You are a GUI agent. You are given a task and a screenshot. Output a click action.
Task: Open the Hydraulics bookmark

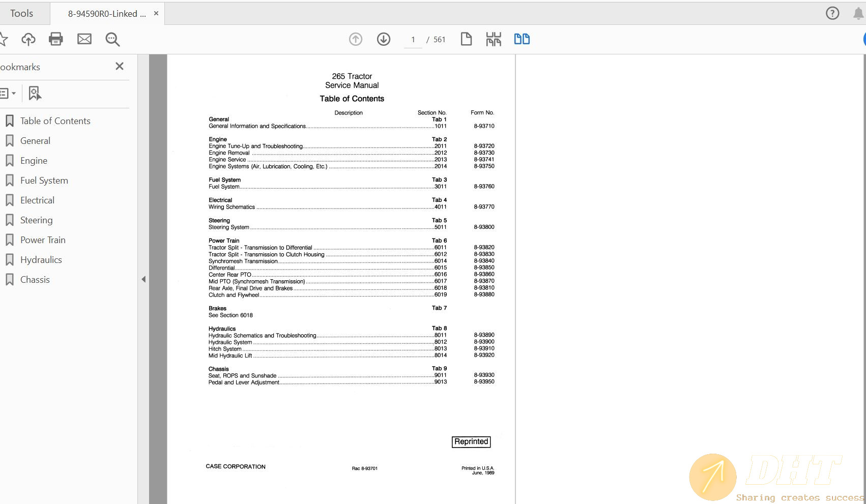click(41, 260)
